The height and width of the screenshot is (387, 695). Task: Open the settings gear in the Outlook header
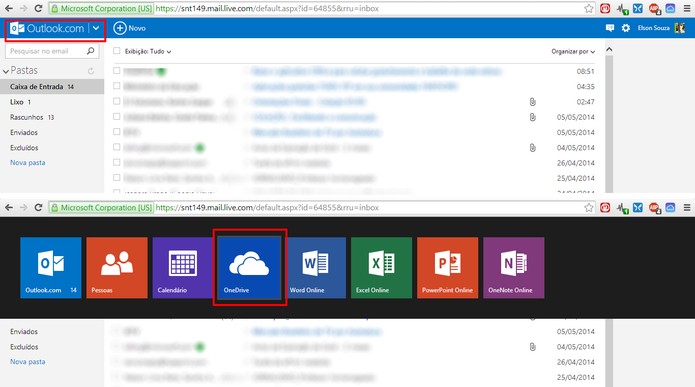point(625,28)
